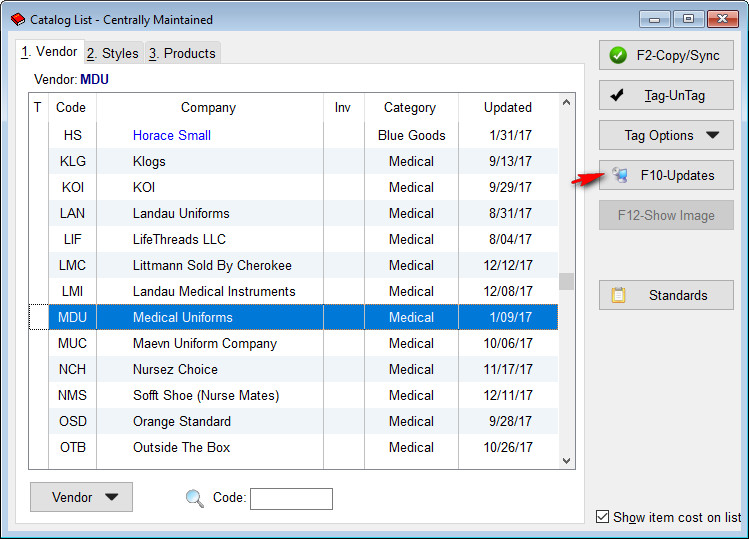
Task: Click the Category column header
Action: 410,108
